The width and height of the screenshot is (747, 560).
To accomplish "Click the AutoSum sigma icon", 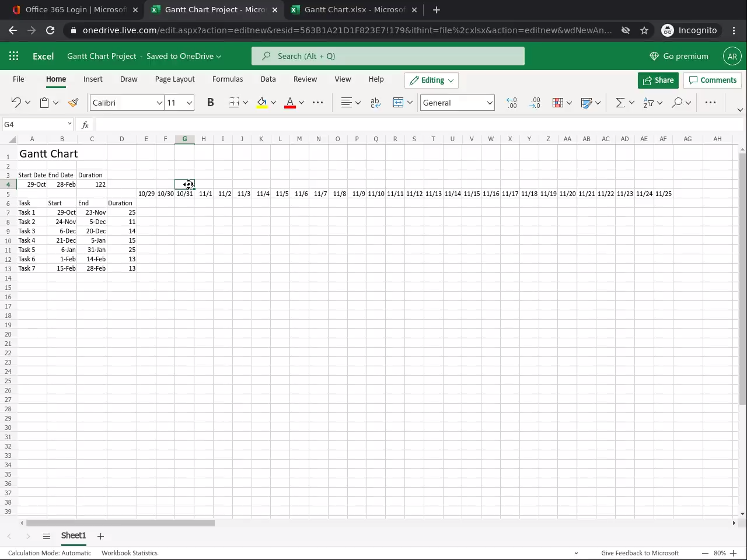I will 620,103.
